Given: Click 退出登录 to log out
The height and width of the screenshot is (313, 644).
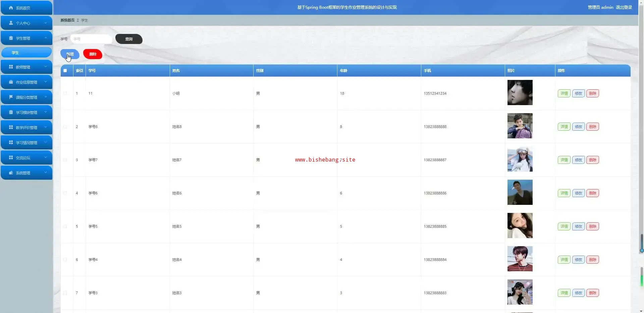Looking at the screenshot, I should click(624, 7).
